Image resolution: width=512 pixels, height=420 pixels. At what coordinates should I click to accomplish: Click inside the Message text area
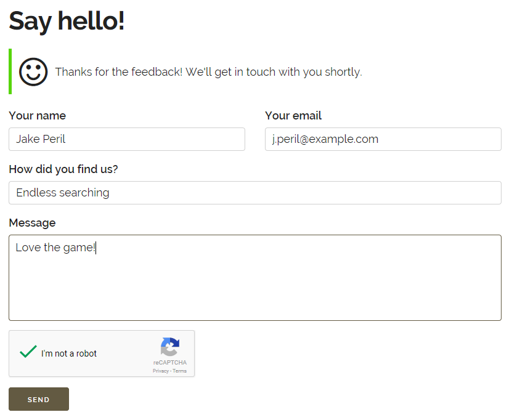point(255,277)
